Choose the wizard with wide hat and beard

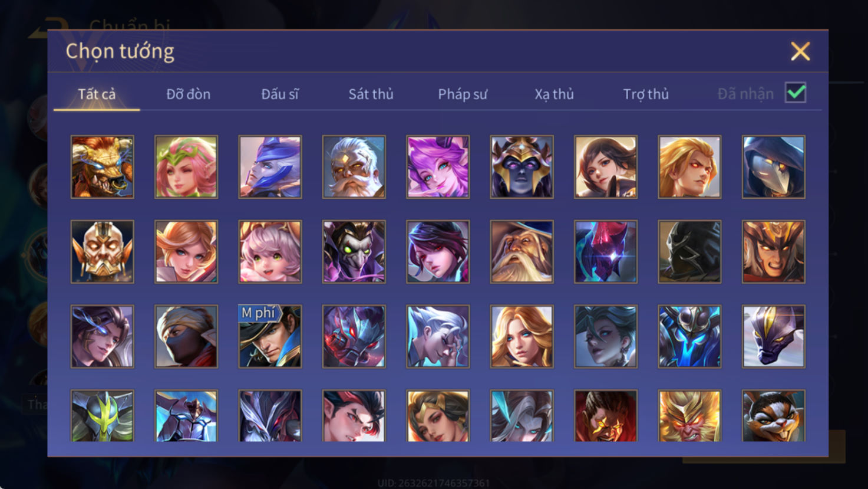tap(522, 252)
